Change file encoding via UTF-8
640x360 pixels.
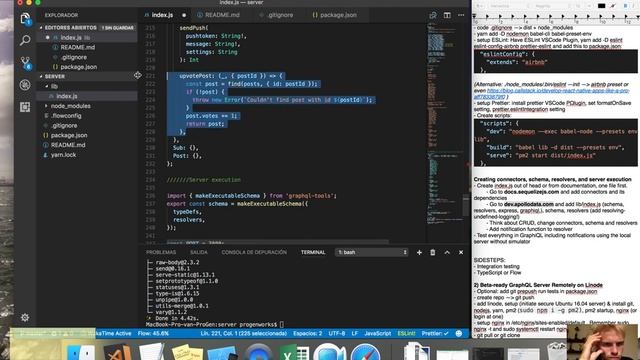click(337, 333)
